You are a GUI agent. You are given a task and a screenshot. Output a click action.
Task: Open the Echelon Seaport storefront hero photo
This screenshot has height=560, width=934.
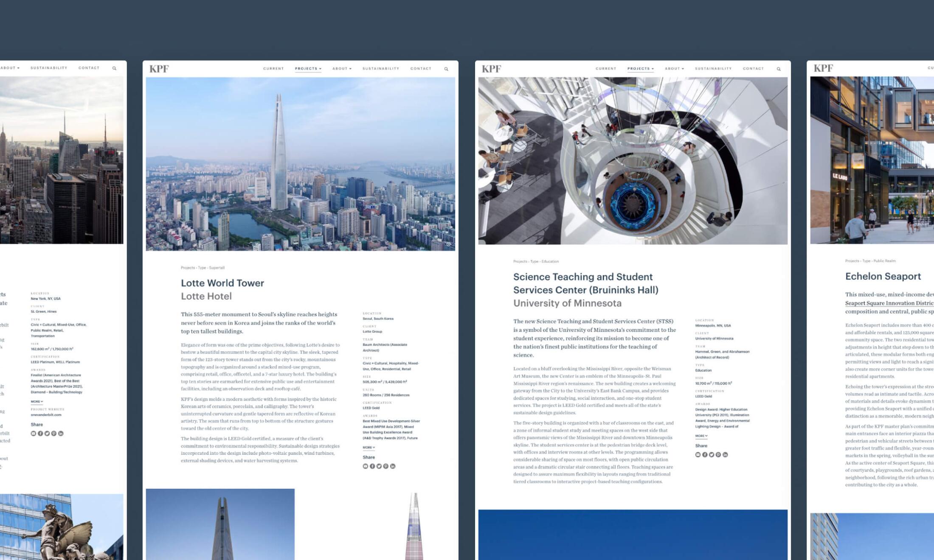point(872,160)
